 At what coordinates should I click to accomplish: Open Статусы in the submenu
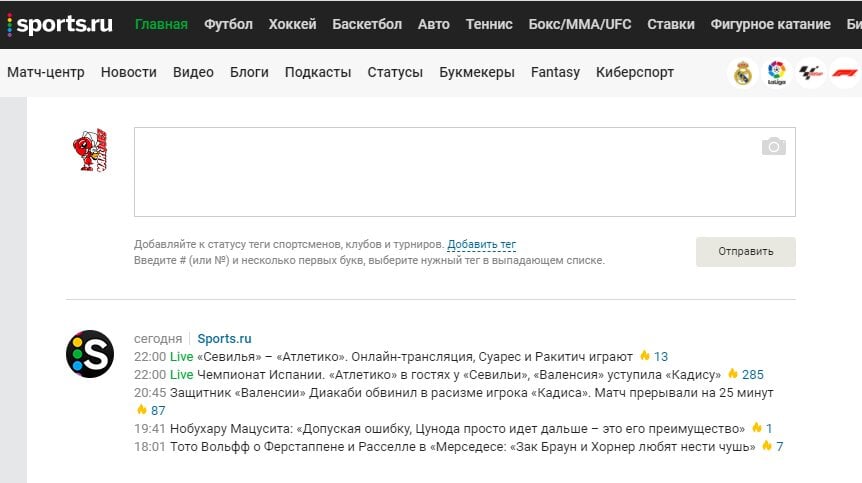tap(395, 72)
